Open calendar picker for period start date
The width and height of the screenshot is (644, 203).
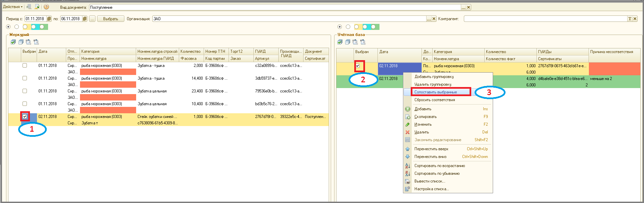pyautogui.click(x=49, y=19)
